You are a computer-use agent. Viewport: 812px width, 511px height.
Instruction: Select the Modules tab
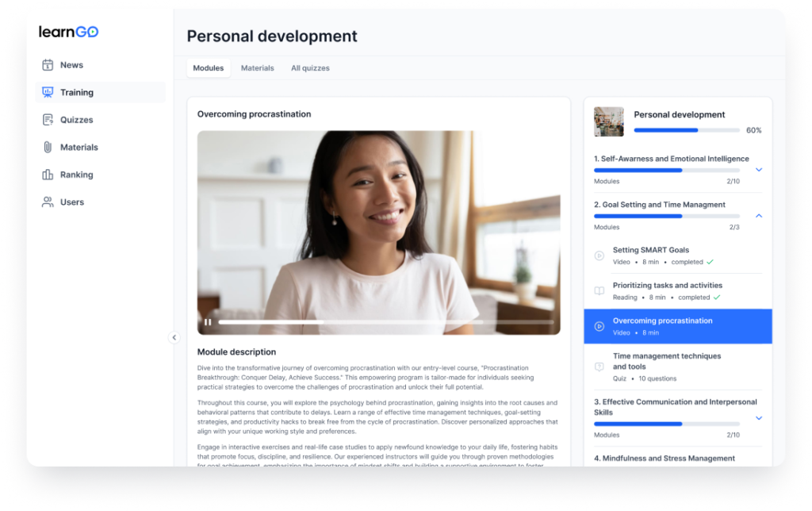tap(208, 68)
